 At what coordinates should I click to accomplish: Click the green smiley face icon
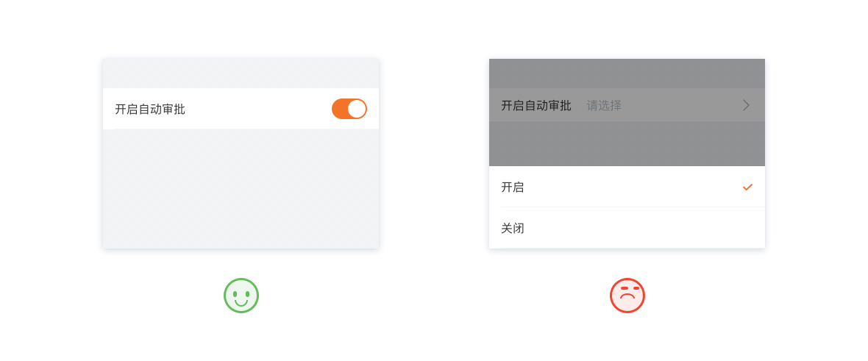click(241, 296)
